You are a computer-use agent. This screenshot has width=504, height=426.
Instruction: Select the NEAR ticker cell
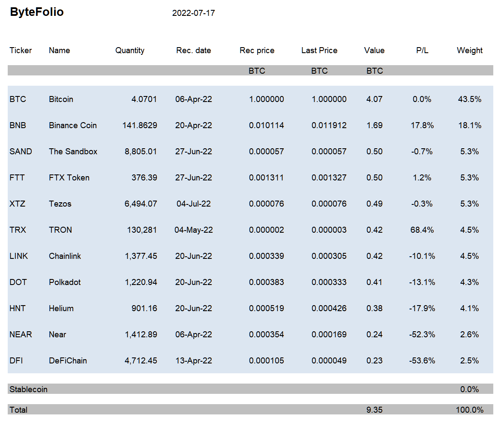tap(21, 335)
